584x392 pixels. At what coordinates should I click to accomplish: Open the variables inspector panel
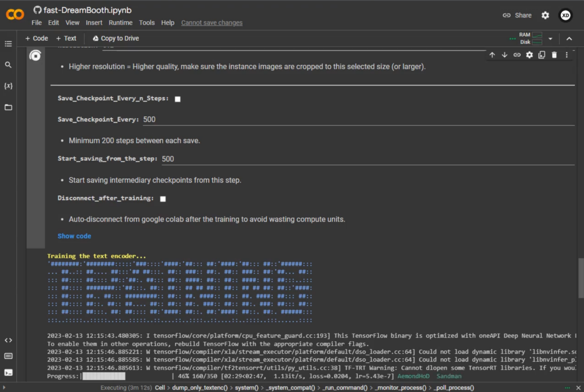(8, 86)
